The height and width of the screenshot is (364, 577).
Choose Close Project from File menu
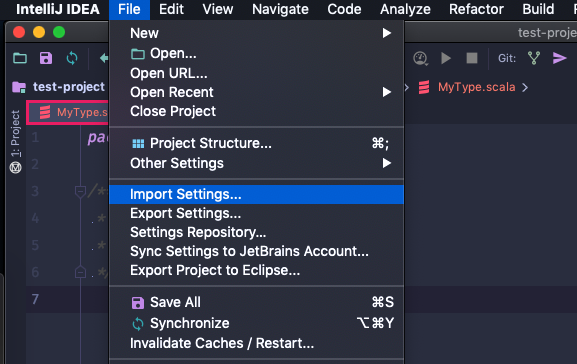[x=256, y=111]
